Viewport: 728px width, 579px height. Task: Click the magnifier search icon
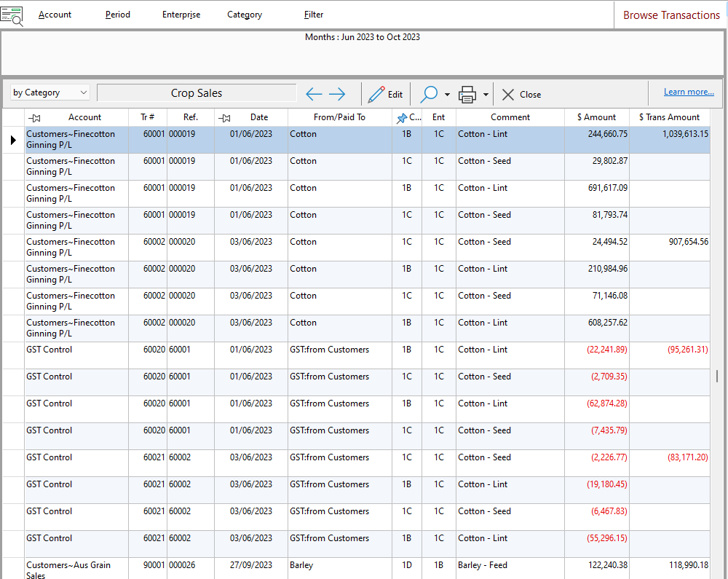click(429, 94)
